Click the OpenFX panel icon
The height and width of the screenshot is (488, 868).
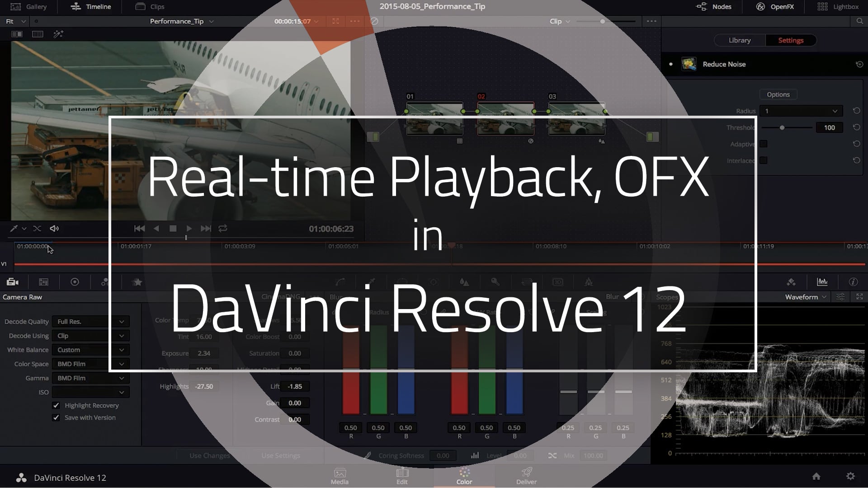(759, 7)
